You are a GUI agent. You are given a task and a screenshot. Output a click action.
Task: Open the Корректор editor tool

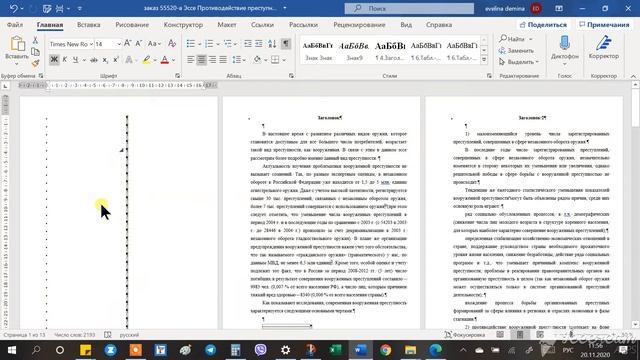604,48
